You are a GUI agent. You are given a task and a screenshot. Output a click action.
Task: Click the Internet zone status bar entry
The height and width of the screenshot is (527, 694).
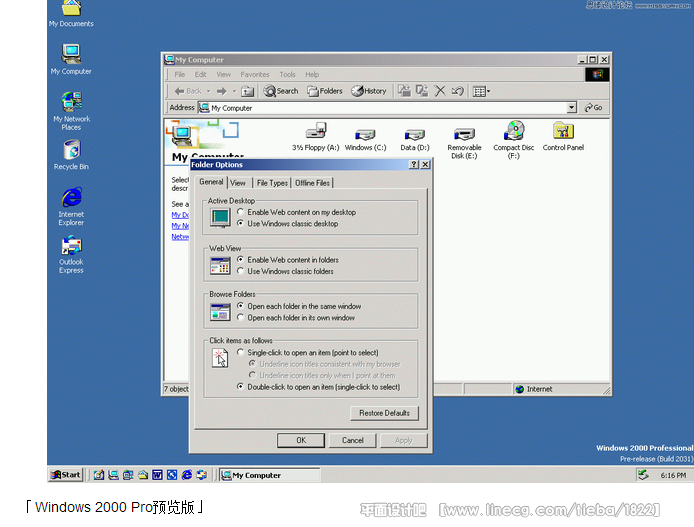coord(534,389)
